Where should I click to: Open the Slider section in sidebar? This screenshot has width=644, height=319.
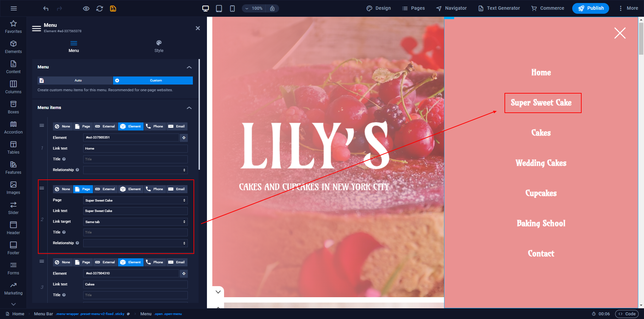13,208
